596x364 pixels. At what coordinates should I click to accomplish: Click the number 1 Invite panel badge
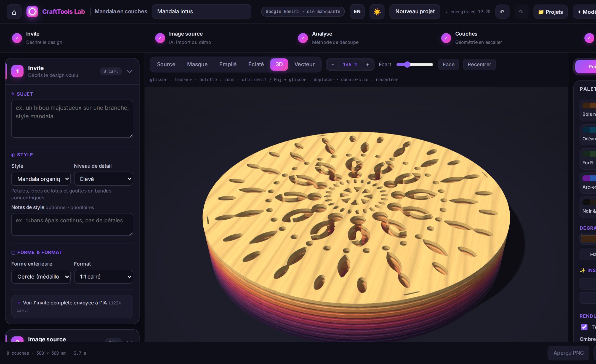click(x=17, y=71)
